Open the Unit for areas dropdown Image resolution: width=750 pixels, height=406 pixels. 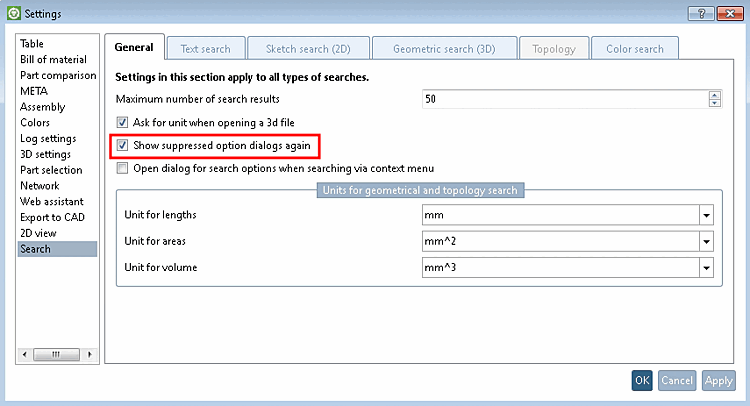click(x=706, y=241)
